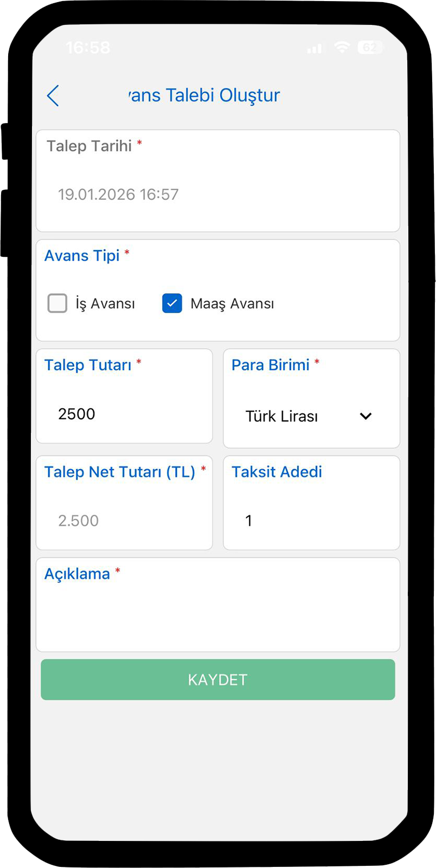
Task: Click the Talep Tutarı amount field
Action: pyautogui.click(x=124, y=414)
